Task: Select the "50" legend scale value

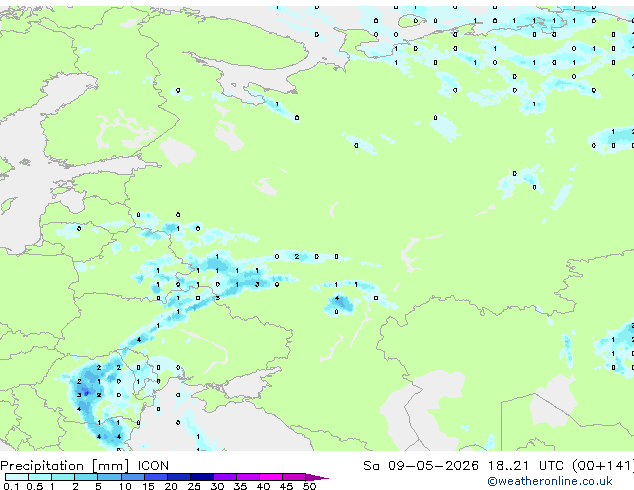Action: [x=309, y=486]
